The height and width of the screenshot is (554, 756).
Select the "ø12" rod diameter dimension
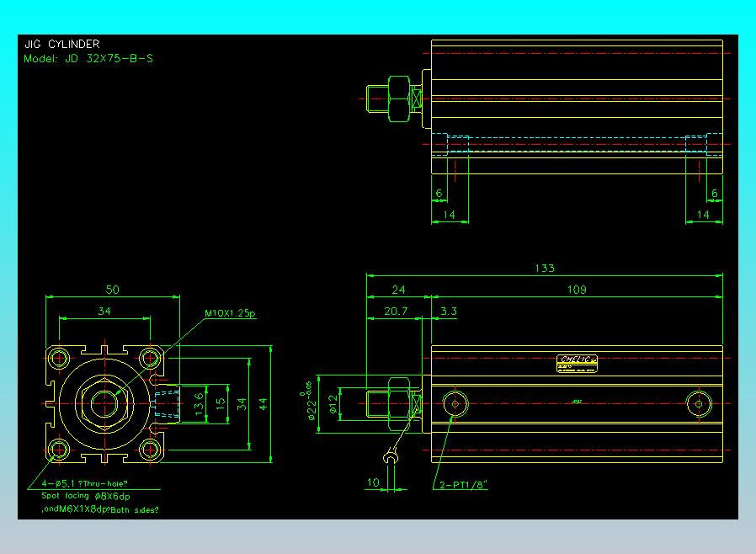(x=333, y=404)
